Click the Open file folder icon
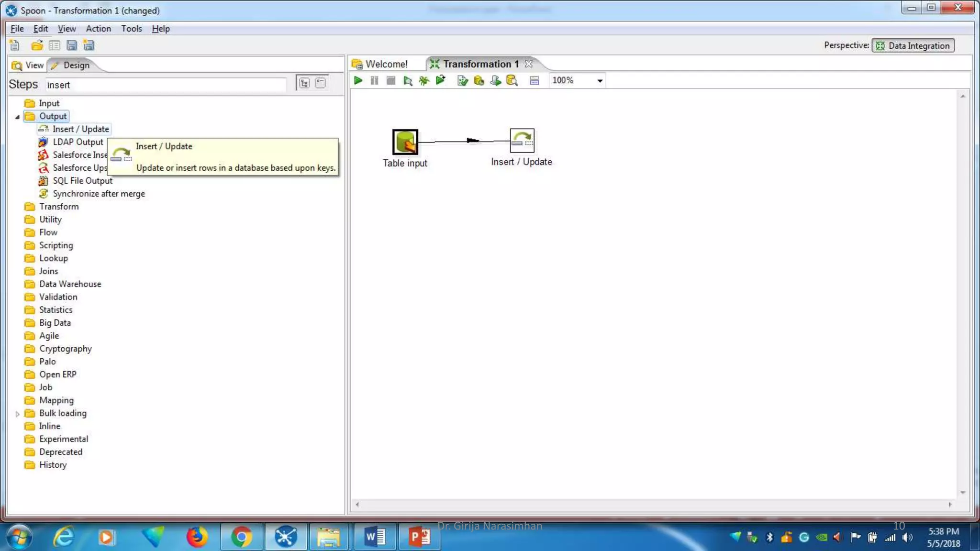The height and width of the screenshot is (551, 980). [37, 45]
